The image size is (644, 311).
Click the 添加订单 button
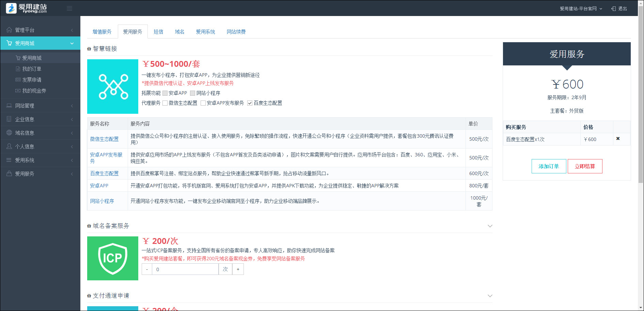[x=549, y=166]
